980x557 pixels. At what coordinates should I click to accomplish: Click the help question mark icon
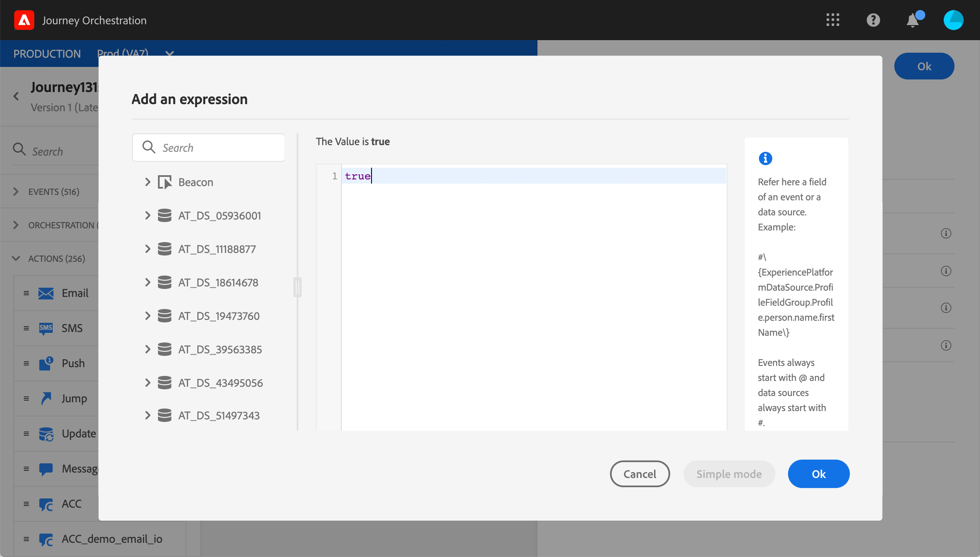coord(873,20)
